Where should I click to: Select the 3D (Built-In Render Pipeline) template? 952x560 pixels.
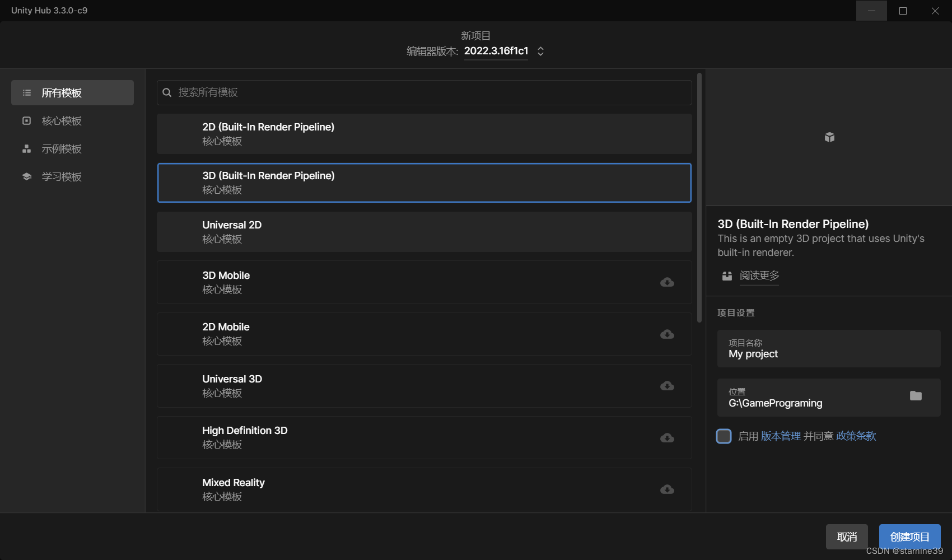pyautogui.click(x=424, y=183)
